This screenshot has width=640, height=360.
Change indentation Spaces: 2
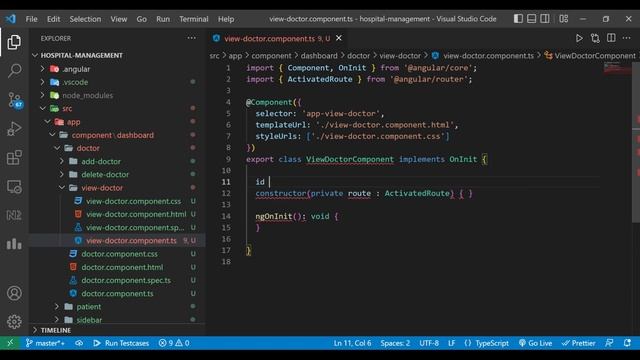pyautogui.click(x=395, y=343)
